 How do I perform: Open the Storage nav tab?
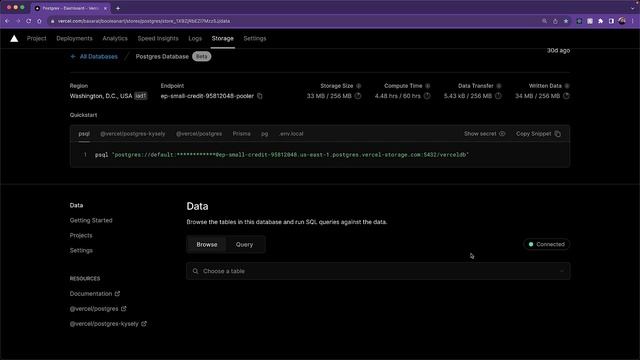point(222,38)
